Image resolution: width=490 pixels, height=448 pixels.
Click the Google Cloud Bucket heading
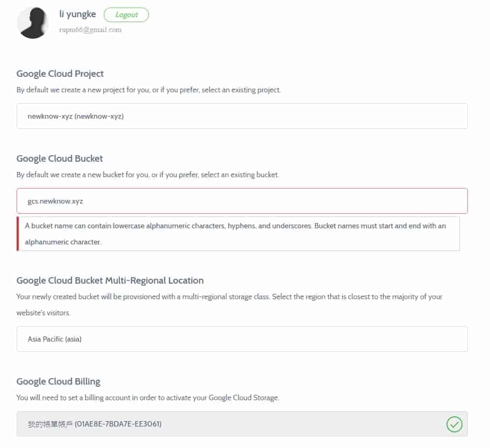click(x=60, y=158)
